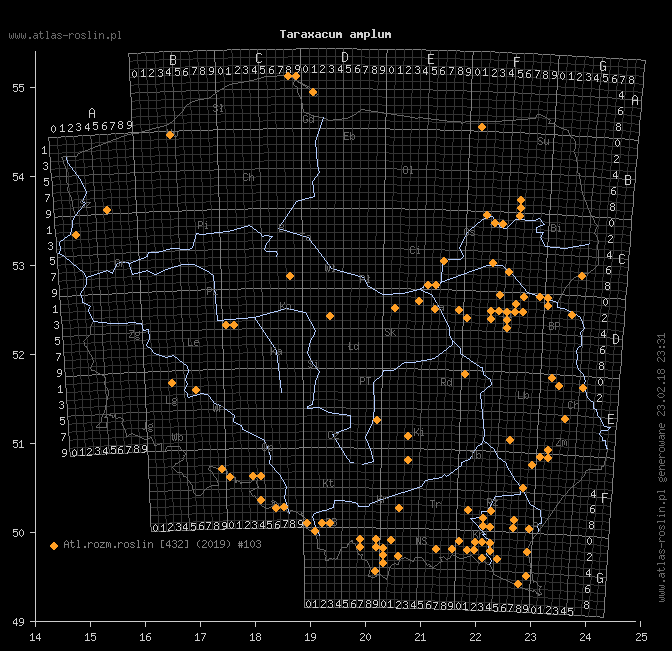Click longitude label 18 on the bottom axis
The width and height of the screenshot is (672, 651).
[x=255, y=637]
